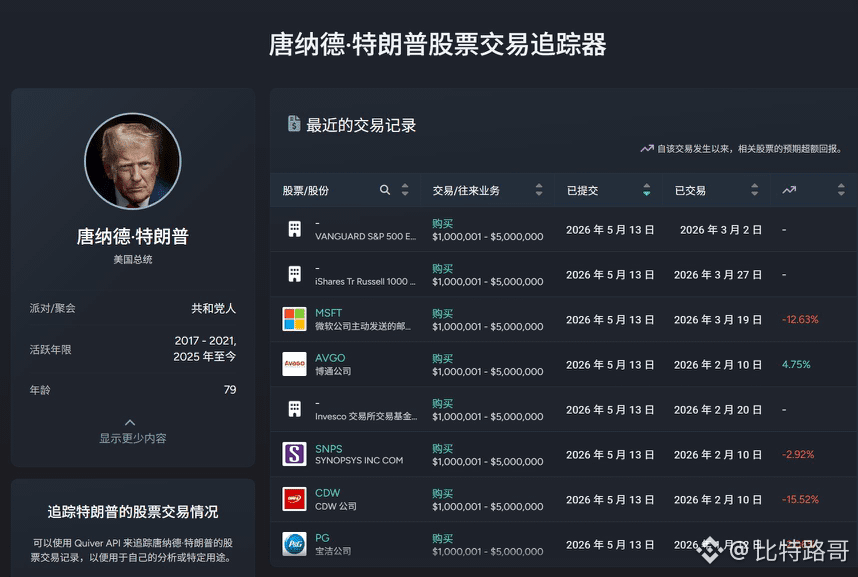Click 宝洁公司 company name
Viewport: 858px width, 577px height.
coord(333,551)
